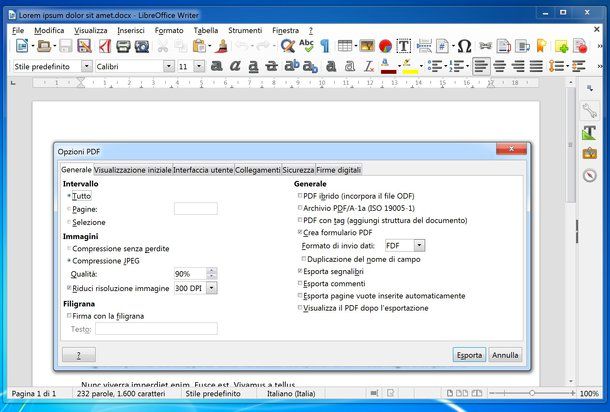
Task: Open the Navigator compass icon in sidebar
Action: 589,176
